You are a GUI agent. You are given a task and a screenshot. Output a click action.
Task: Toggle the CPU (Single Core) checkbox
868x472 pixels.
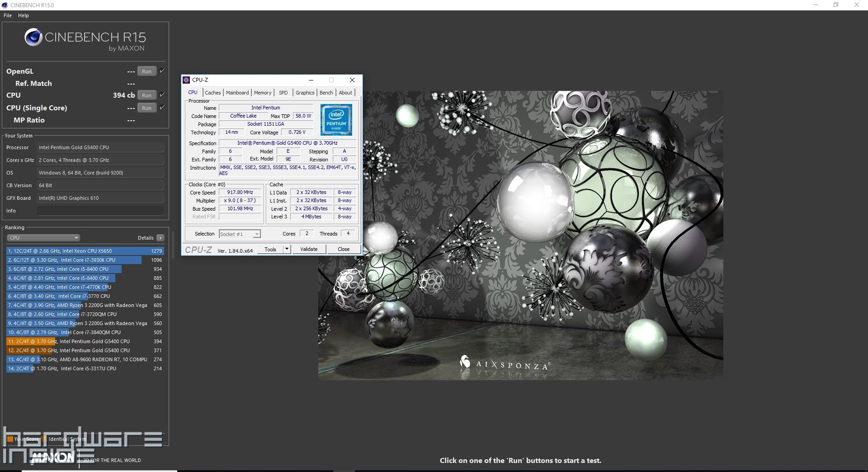[x=162, y=108]
